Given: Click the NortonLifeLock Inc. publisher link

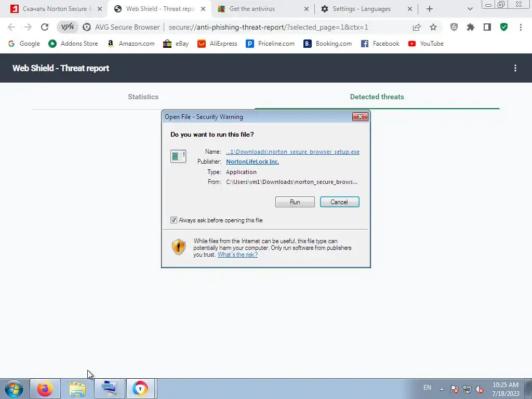Looking at the screenshot, I should point(252,162).
